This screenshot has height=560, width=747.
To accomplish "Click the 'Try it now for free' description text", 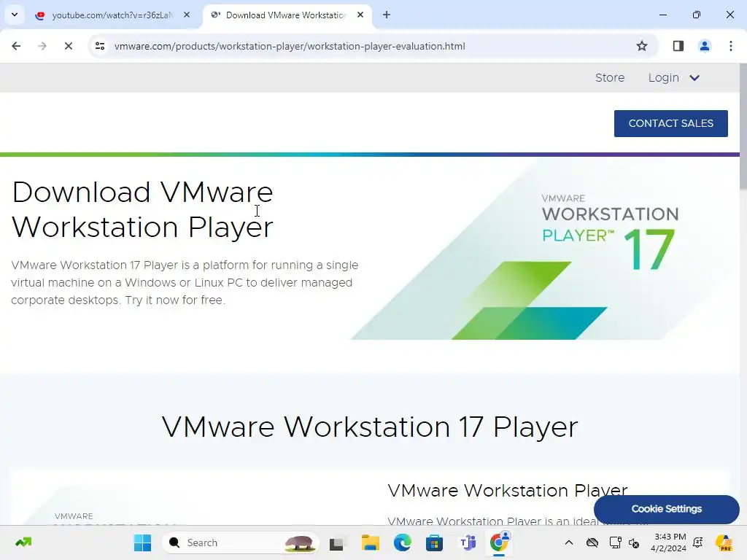I will [x=175, y=300].
